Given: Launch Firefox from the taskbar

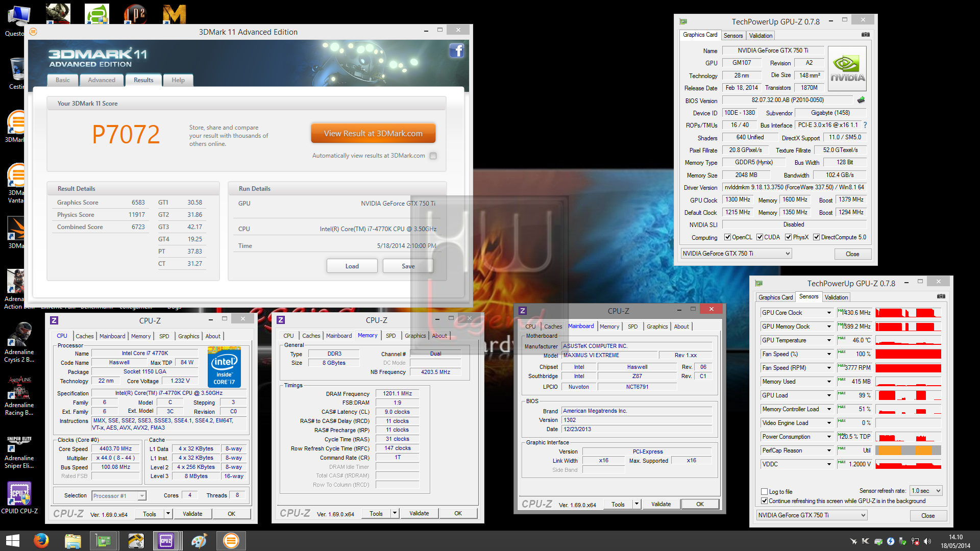Looking at the screenshot, I should pos(41,541).
